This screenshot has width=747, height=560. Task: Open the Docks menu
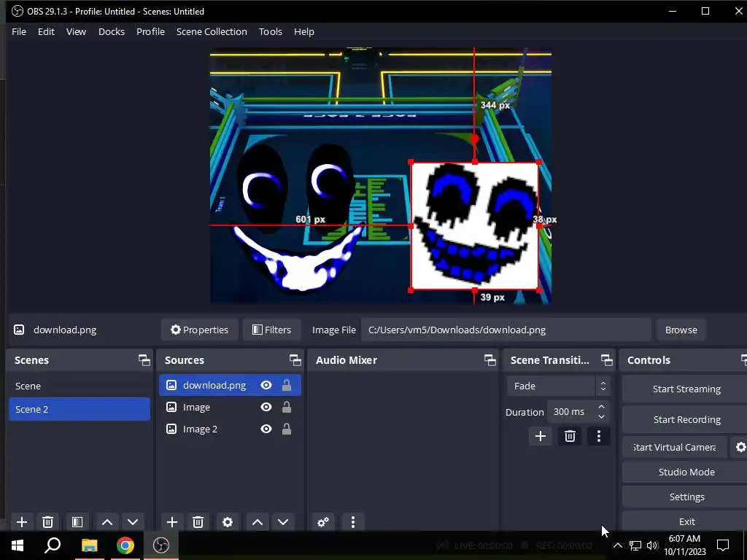click(111, 31)
